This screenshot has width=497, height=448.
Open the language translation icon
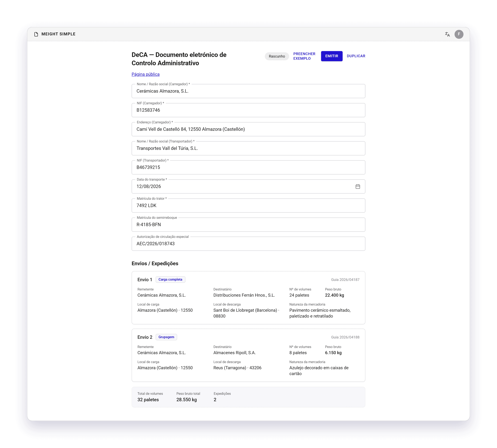click(447, 34)
